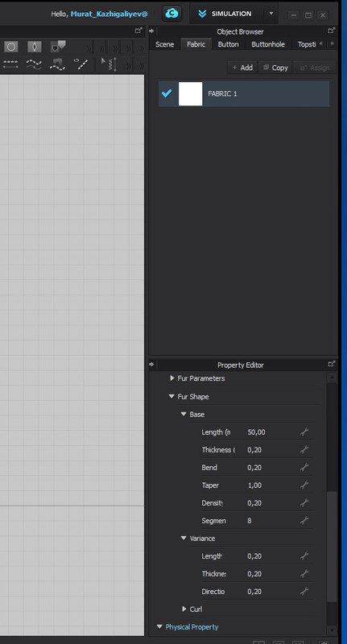Select the dart tool icon

click(x=35, y=47)
